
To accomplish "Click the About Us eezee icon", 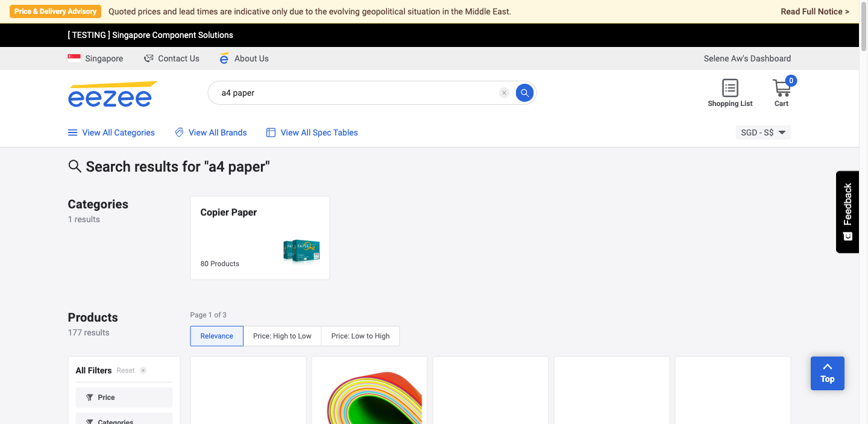I will (224, 58).
